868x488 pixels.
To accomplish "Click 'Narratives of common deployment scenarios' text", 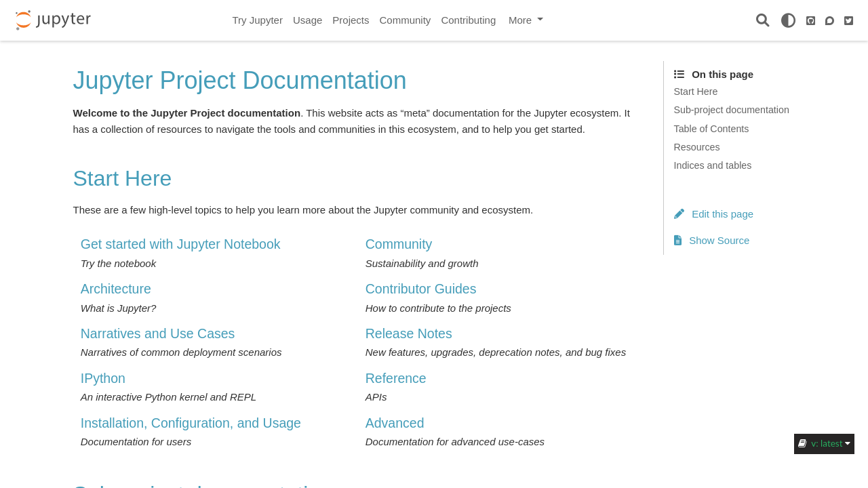I will 181,352.
